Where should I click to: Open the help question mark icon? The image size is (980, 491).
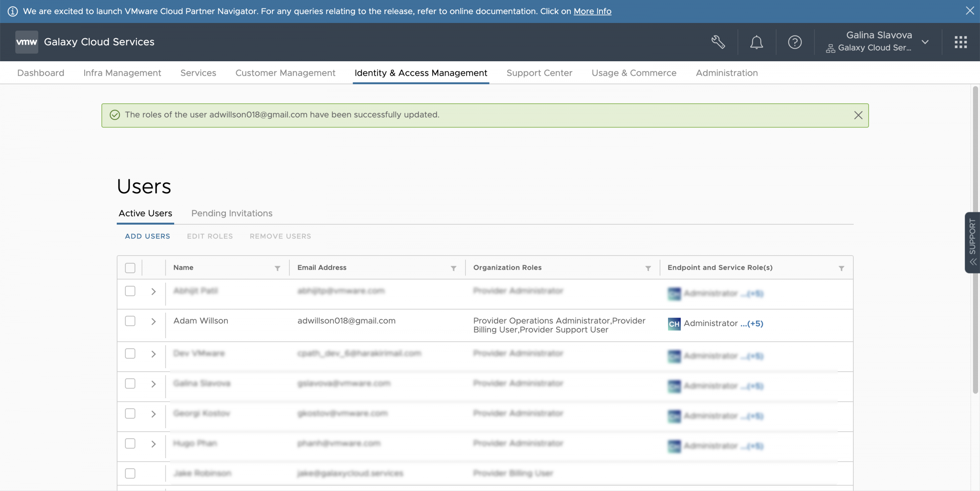[x=795, y=42]
